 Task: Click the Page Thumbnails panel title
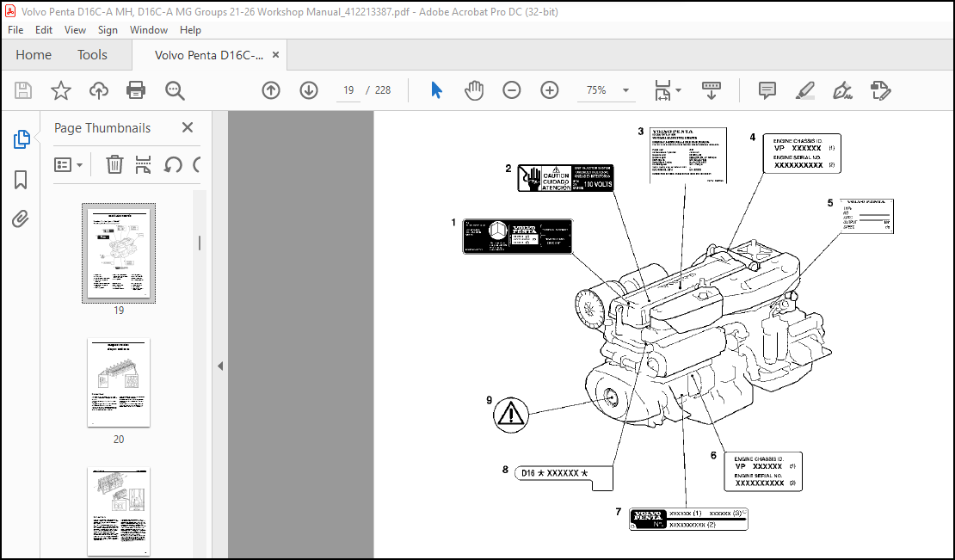102,128
